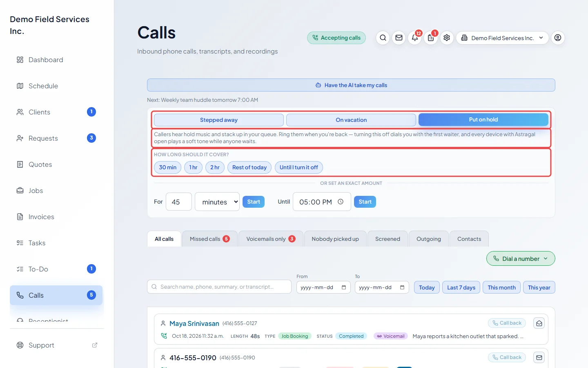The height and width of the screenshot is (368, 588).
Task: Click the clock icon in Until time field
Action: (x=341, y=202)
